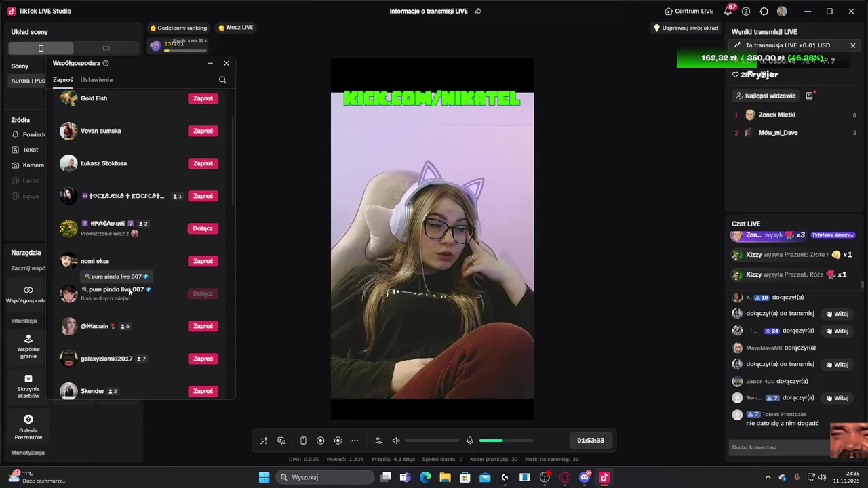This screenshot has width=868, height=488.
Task: Close the Współgospodarz panel
Action: 226,63
